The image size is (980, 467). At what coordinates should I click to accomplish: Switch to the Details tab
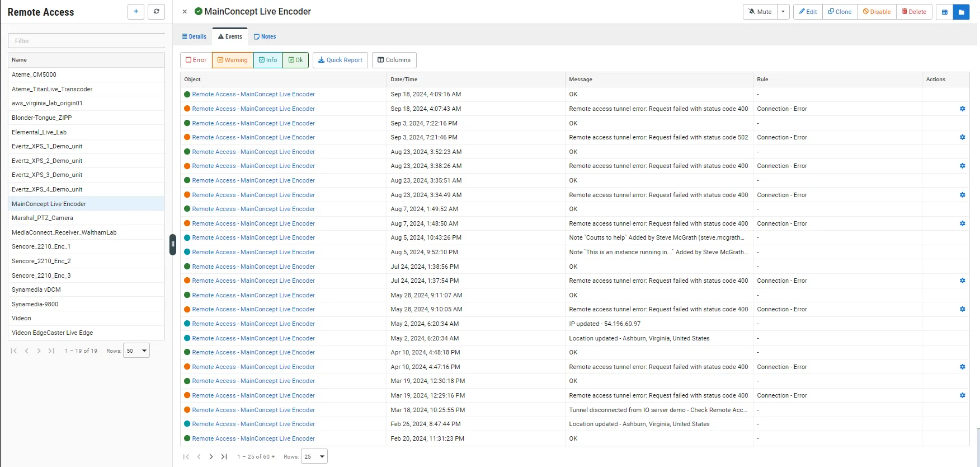point(194,36)
